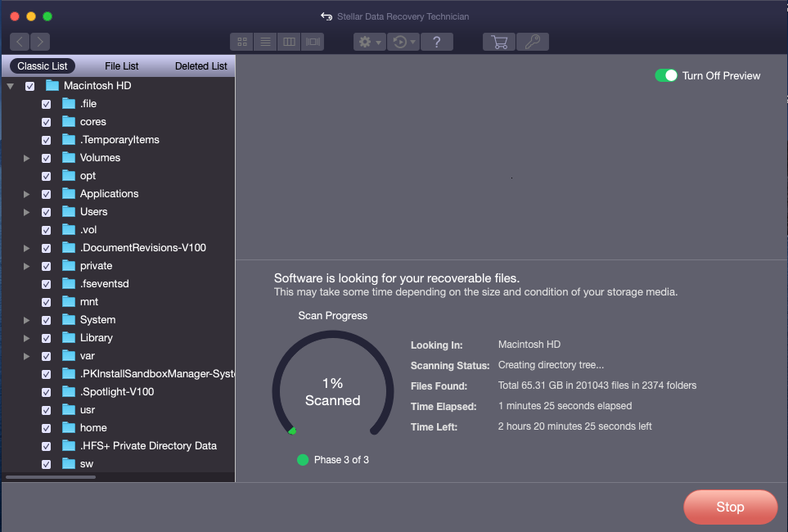Select the cores tree row label
The image size is (788, 532).
tap(93, 122)
